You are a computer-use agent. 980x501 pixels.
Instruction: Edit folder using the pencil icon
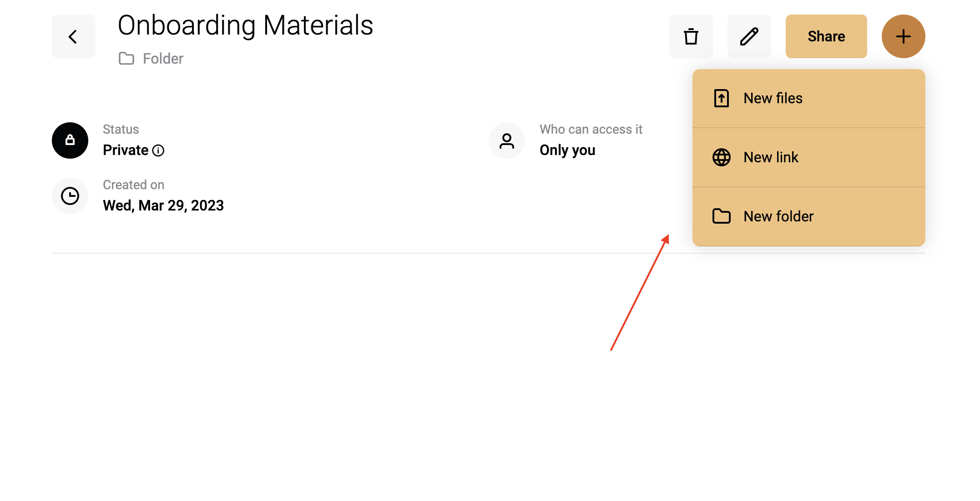tap(749, 36)
